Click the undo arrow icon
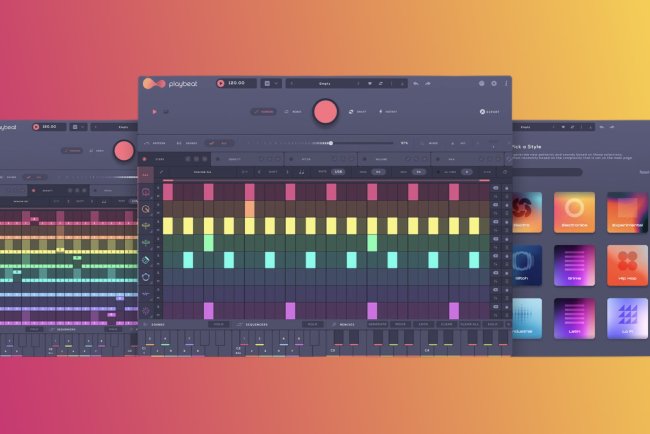 (416, 84)
